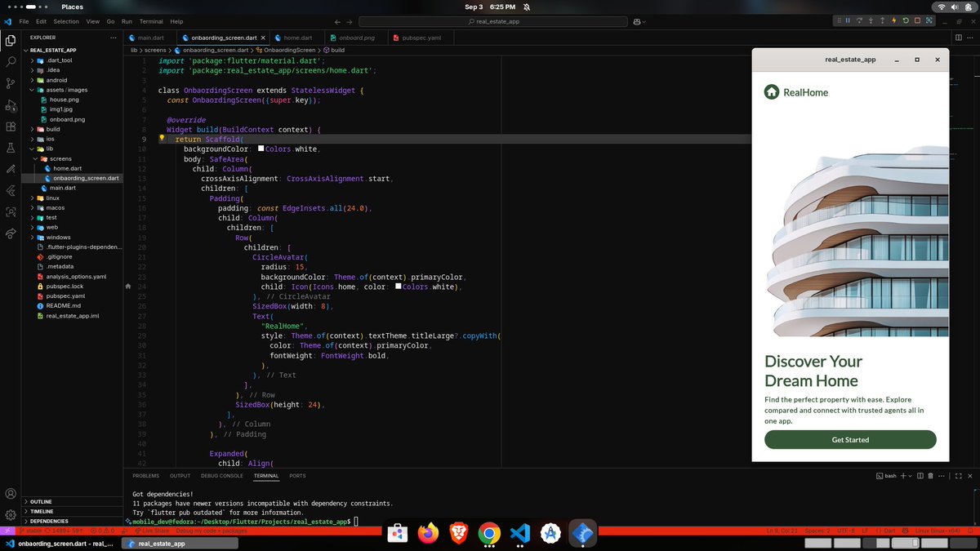Screen dimensions: 980x551
Task: Split the editor to the right
Action: (959, 38)
